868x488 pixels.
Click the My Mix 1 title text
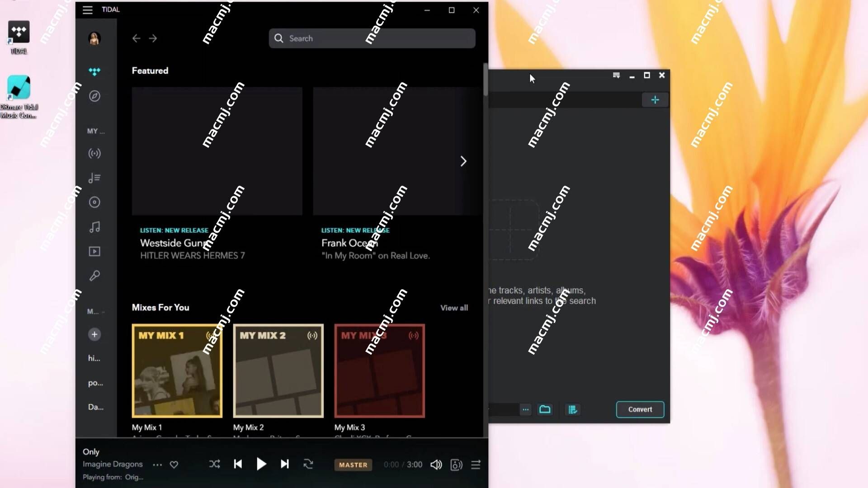[147, 427]
